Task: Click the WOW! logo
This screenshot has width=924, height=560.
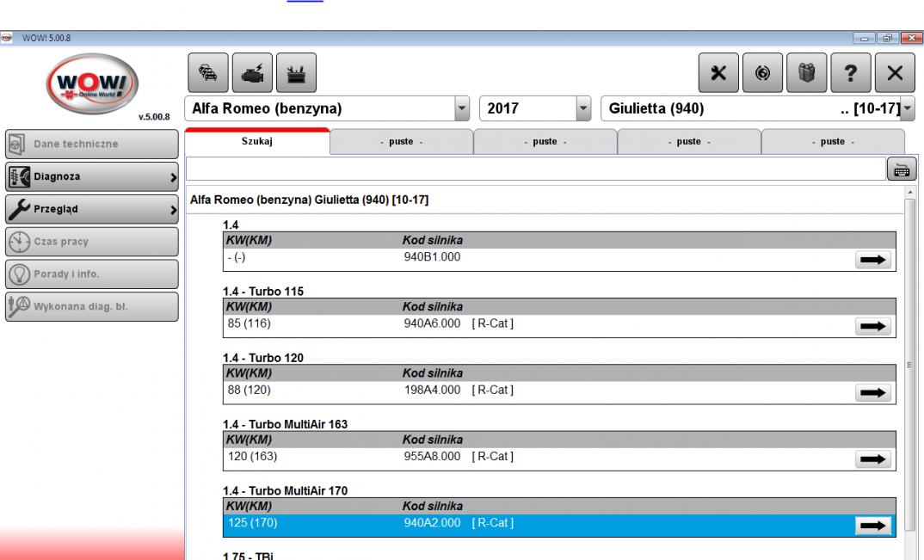Action: 92,83
